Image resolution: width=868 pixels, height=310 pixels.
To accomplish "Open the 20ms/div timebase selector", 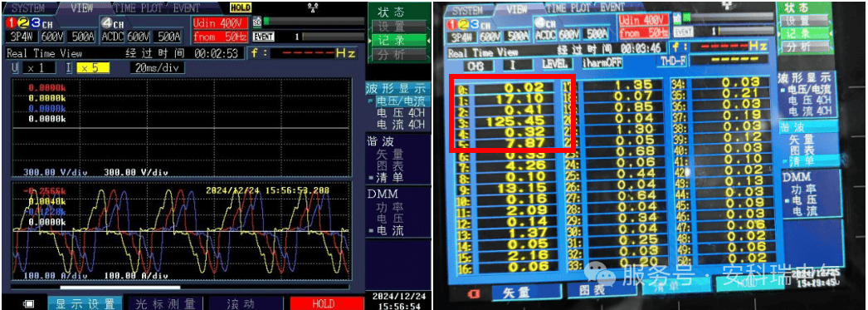I will 158,68.
